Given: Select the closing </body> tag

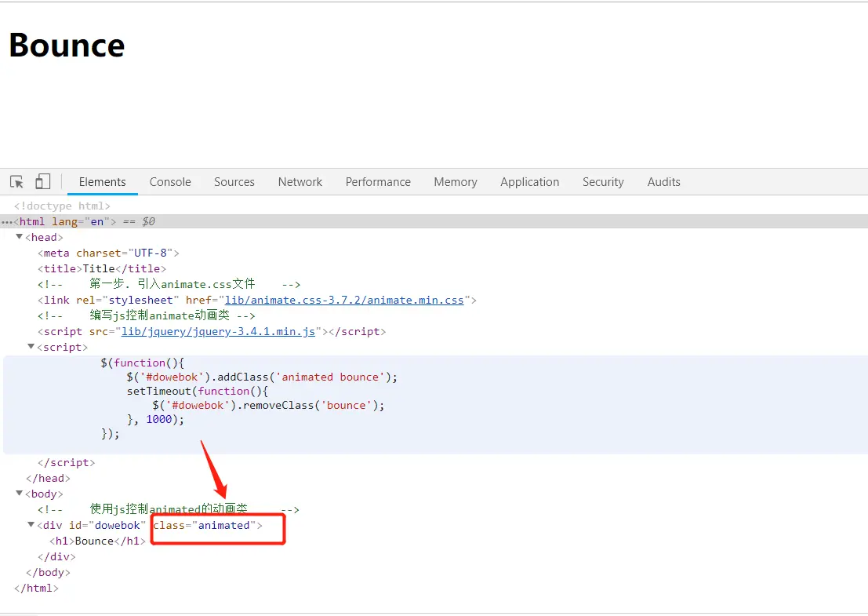Looking at the screenshot, I should pos(48,572).
